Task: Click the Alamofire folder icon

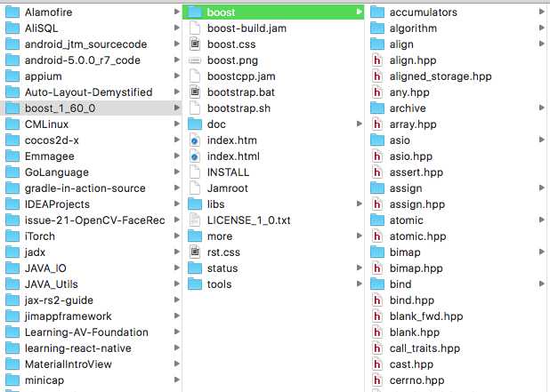Action: click(12, 12)
